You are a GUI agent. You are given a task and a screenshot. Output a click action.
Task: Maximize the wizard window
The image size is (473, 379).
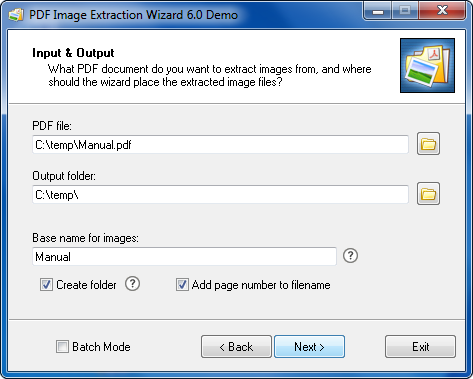pyautogui.click(x=405, y=11)
